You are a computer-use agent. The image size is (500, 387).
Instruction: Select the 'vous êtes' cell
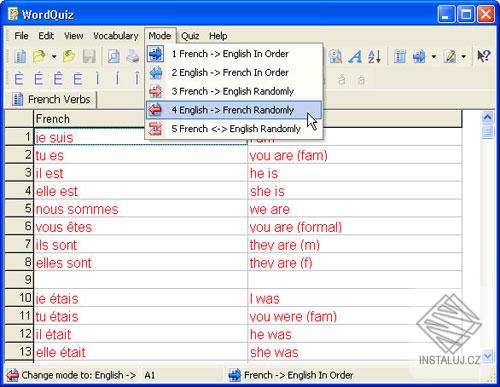click(141, 227)
